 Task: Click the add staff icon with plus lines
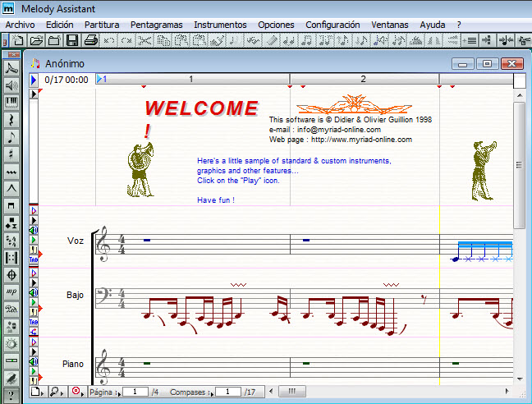point(470,40)
